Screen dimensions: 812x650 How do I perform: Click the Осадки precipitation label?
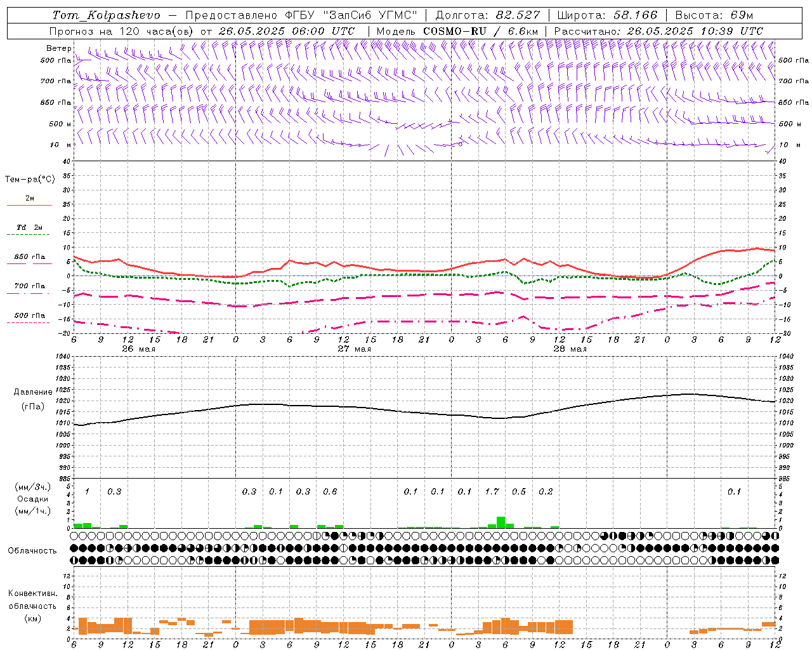point(33,500)
